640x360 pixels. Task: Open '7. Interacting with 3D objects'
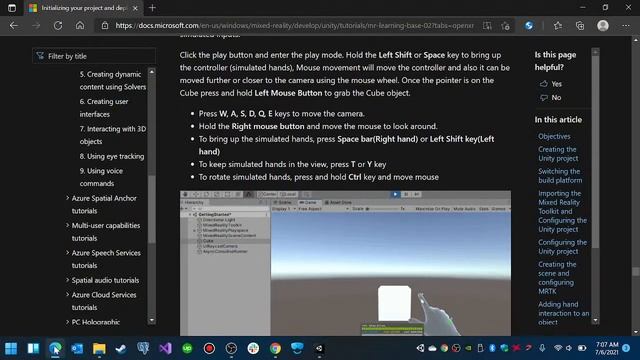click(x=113, y=135)
